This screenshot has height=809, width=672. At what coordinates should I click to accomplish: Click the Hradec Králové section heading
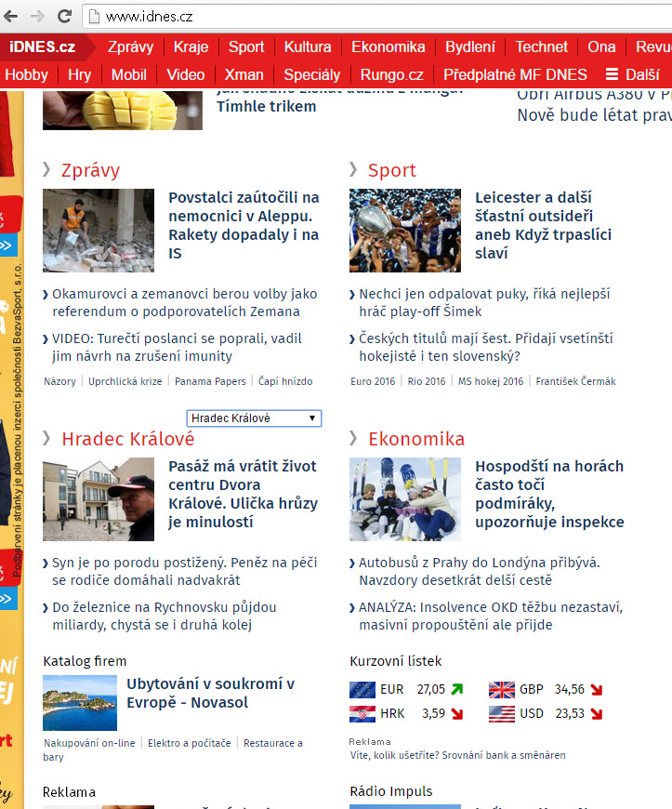click(x=128, y=439)
